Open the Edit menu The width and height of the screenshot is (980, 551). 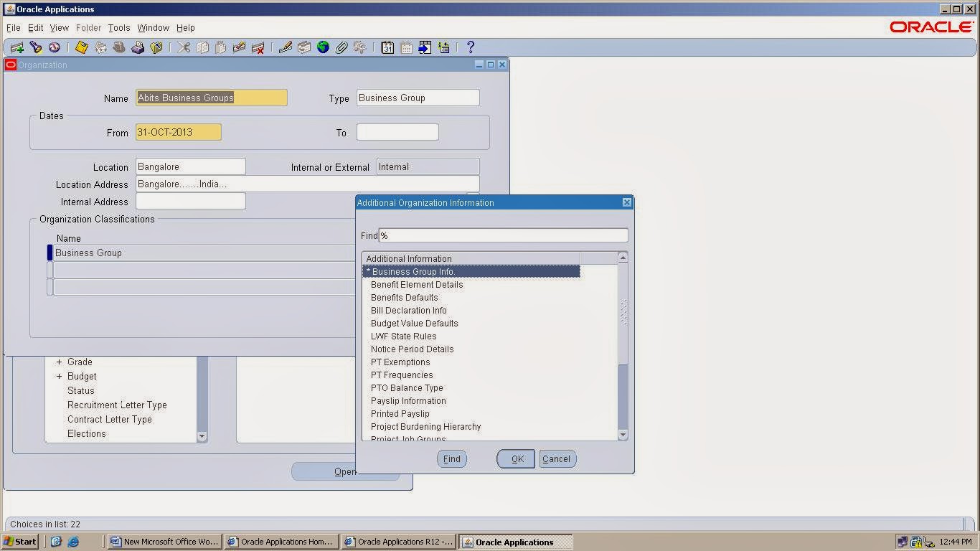36,28
